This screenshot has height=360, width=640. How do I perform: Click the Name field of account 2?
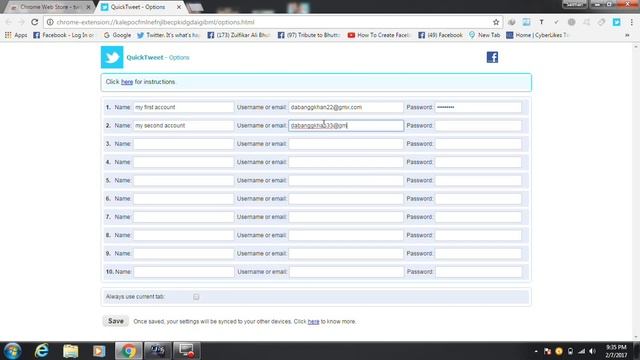(184, 126)
